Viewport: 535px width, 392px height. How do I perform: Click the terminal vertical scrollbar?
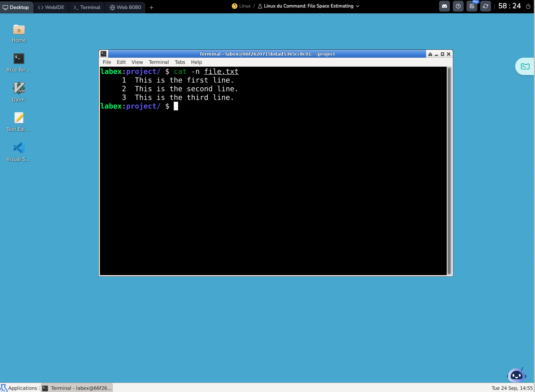(449, 171)
